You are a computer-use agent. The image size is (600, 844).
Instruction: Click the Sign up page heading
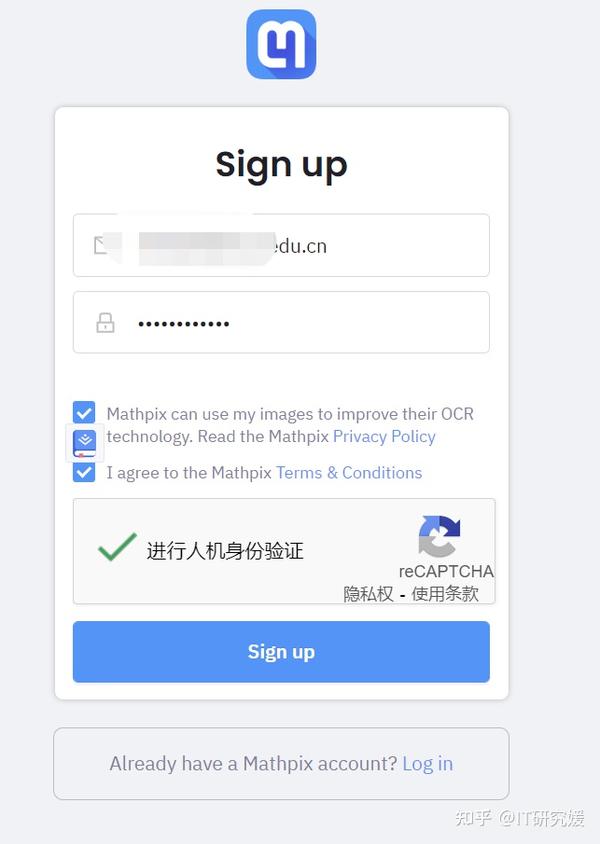281,165
